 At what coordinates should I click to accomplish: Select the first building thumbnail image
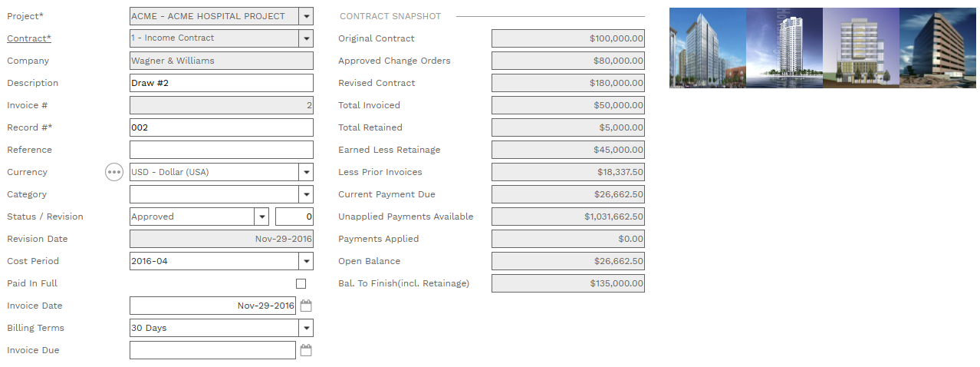(x=708, y=48)
